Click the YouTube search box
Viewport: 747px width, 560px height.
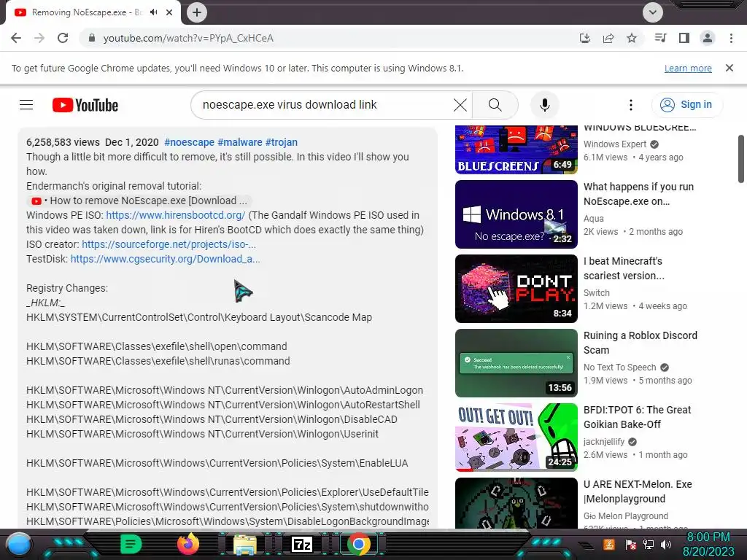point(324,105)
